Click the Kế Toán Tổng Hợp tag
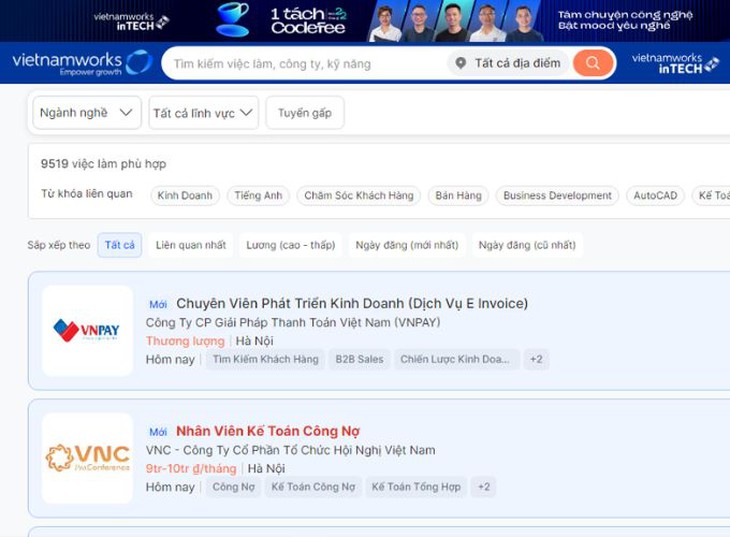730x537 pixels. point(416,487)
